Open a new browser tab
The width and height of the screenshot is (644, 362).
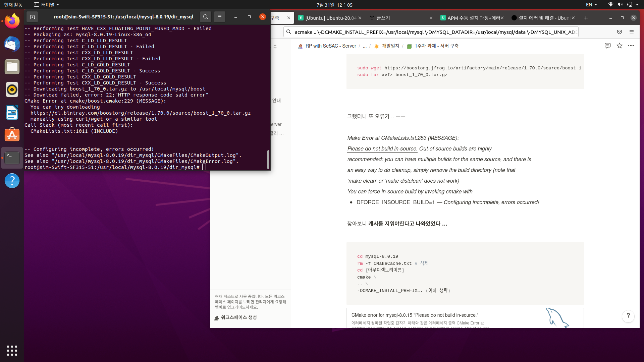point(586,18)
